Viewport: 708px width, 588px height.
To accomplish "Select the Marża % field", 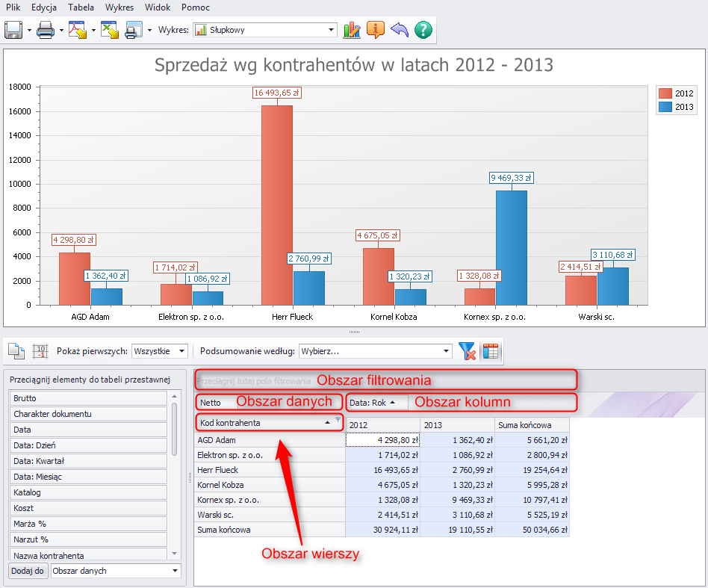I will click(88, 524).
